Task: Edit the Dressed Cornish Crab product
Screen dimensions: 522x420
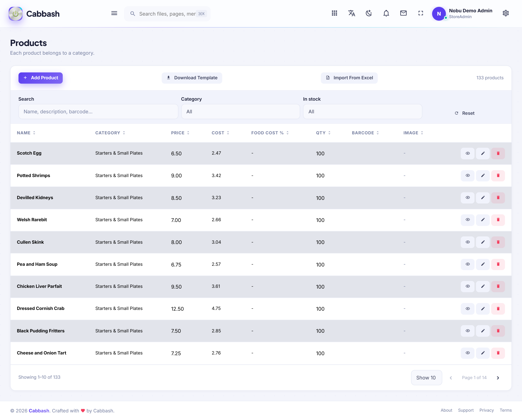Action: 483,309
